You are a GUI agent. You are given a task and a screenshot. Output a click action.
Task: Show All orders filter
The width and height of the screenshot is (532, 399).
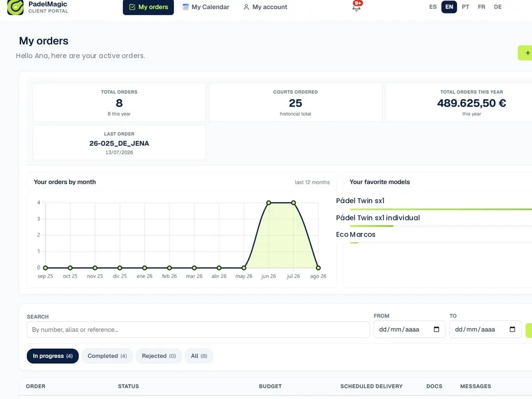coord(199,356)
